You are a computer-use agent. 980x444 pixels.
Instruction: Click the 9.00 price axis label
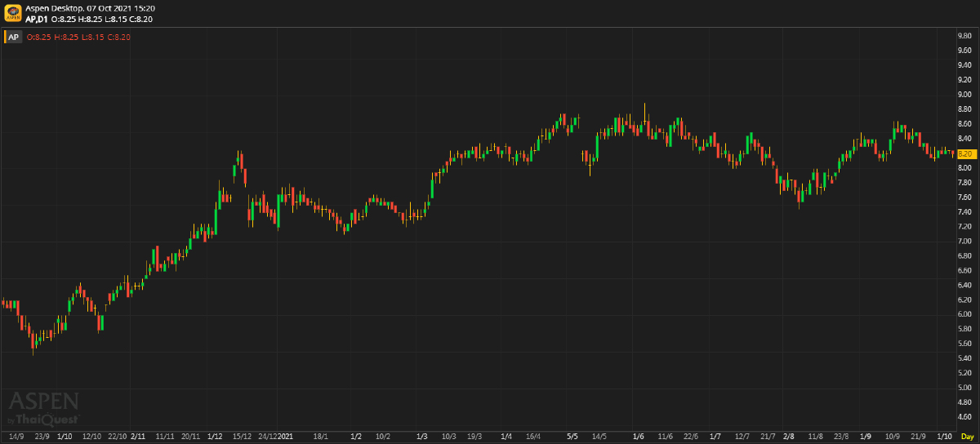click(964, 95)
